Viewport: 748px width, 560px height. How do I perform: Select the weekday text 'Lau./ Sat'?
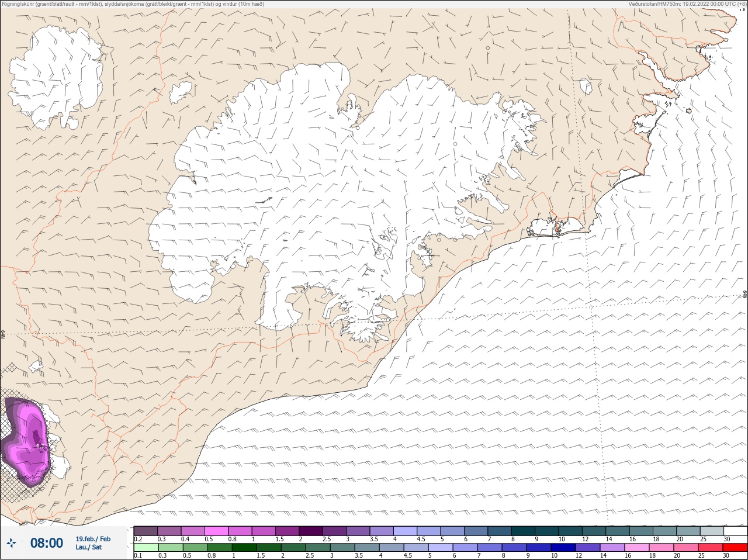click(88, 548)
